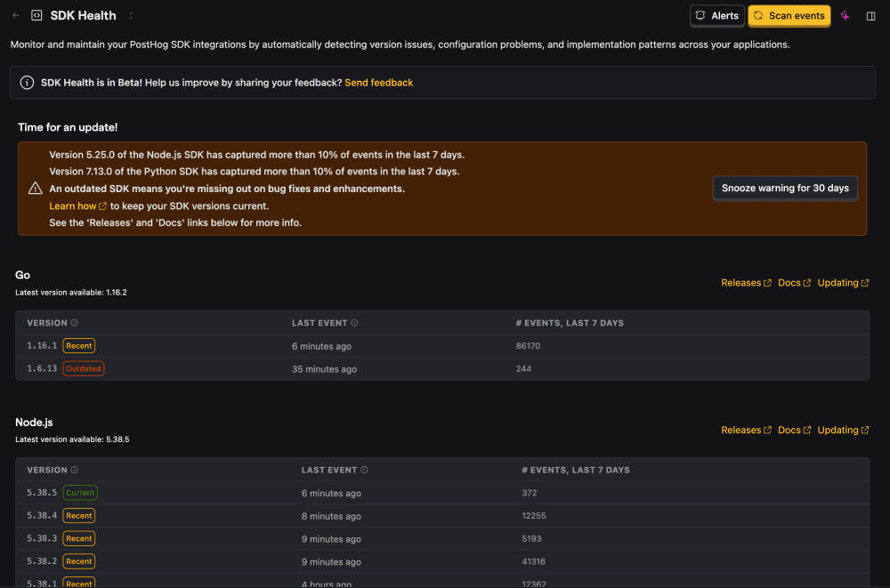Click the 'Time for an update!' heading

click(x=68, y=127)
